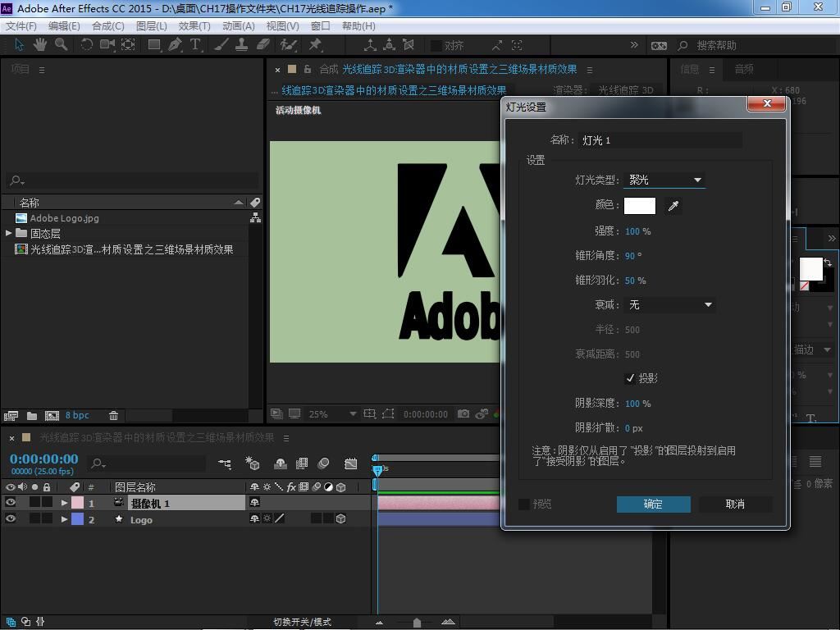The image size is (840, 630).
Task: Select the Rectangle shape tool
Action: [154, 45]
